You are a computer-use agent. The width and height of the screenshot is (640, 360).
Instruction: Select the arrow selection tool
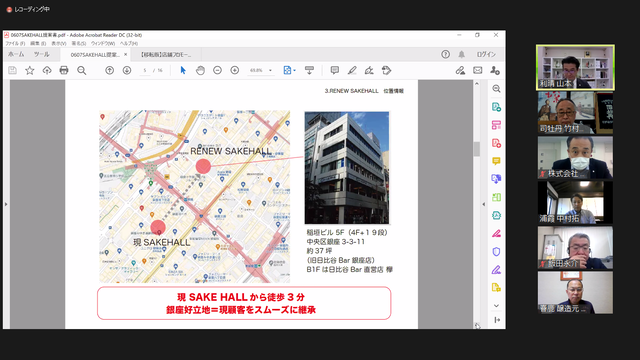pos(183,71)
